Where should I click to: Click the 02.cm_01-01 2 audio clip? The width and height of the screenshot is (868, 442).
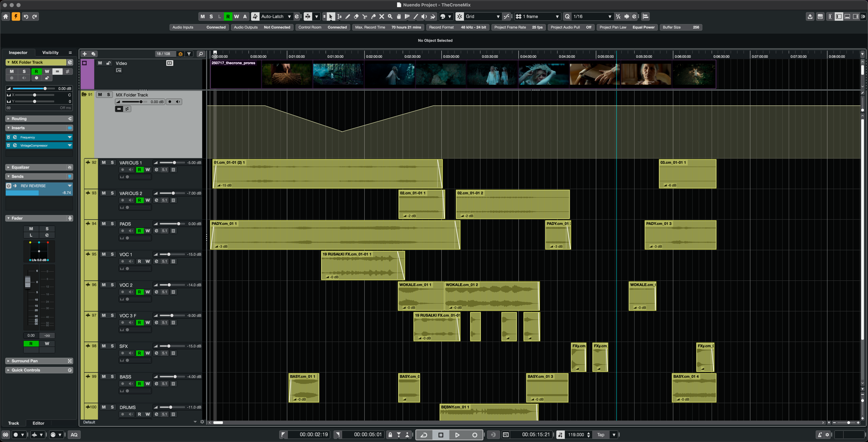pyautogui.click(x=512, y=204)
